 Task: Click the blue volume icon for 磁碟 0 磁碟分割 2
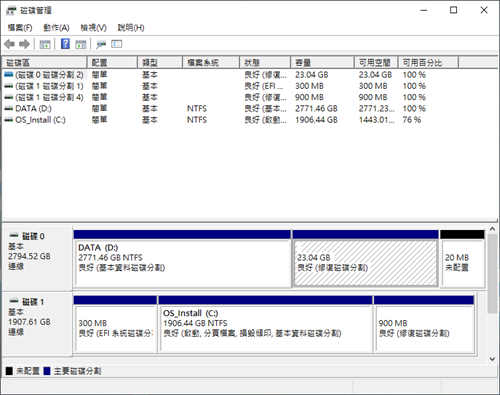(9, 75)
